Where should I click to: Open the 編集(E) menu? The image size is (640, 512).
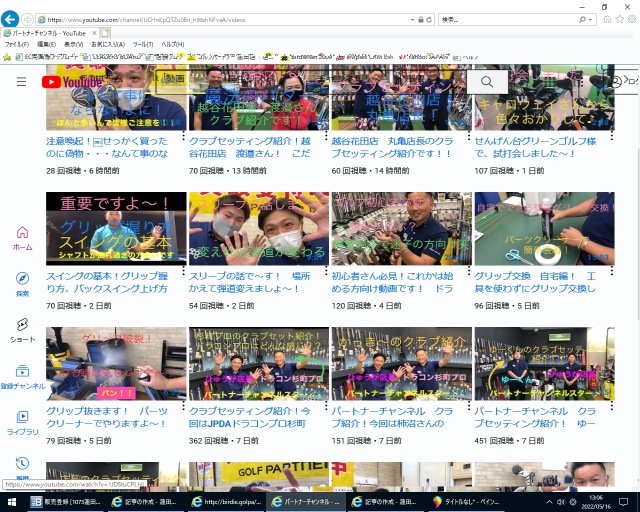click(47, 44)
